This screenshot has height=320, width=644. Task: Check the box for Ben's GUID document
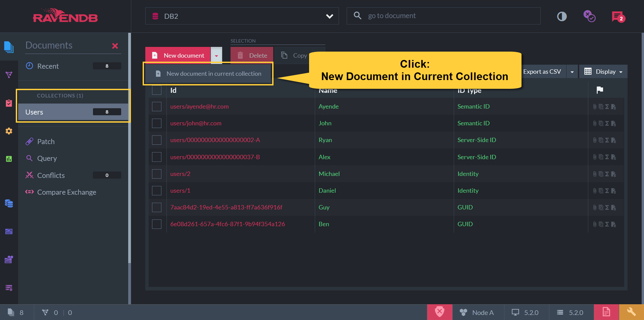[x=157, y=224]
